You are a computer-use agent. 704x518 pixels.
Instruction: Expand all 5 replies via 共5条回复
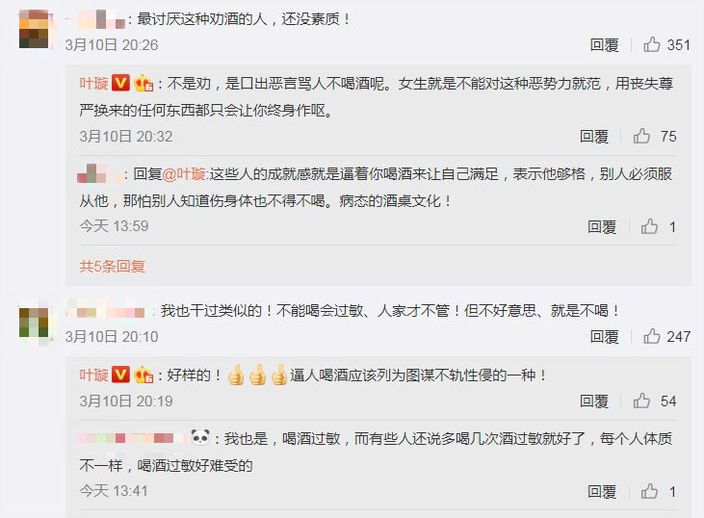click(112, 266)
